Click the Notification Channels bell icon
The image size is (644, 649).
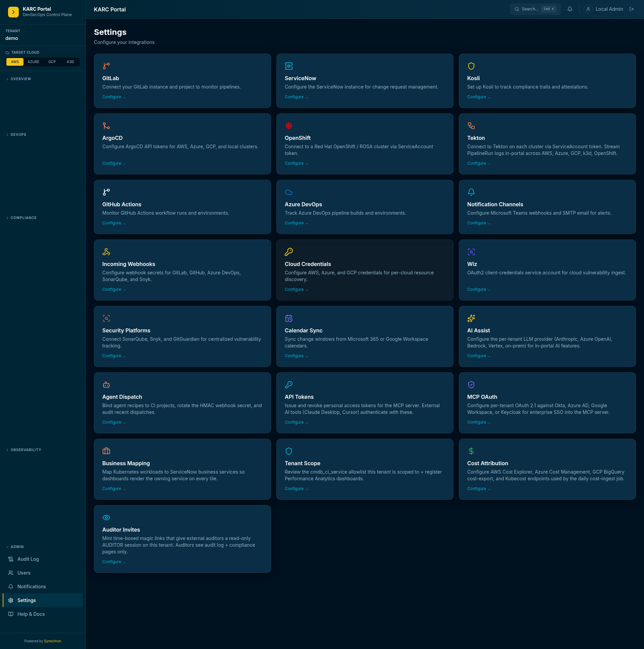[471, 192]
